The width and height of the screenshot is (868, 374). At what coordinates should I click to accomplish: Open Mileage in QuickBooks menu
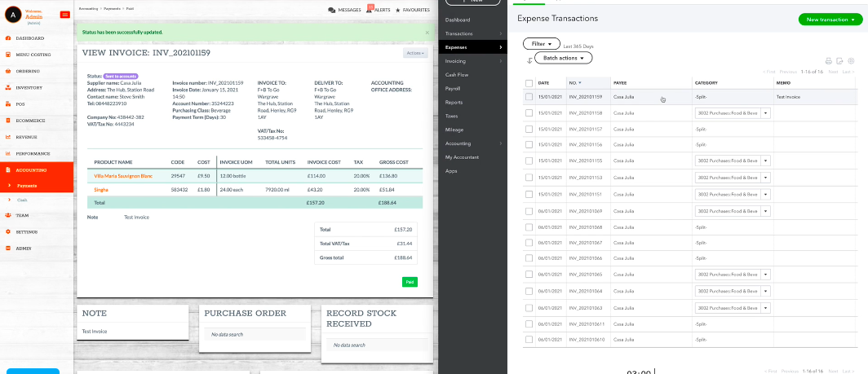click(454, 130)
